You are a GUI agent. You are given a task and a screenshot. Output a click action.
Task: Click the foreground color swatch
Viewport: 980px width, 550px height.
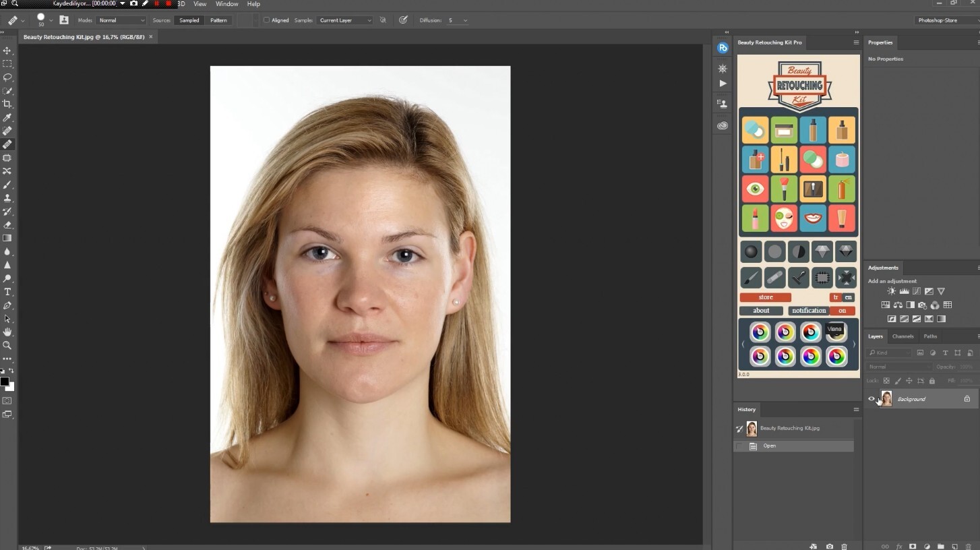5,381
